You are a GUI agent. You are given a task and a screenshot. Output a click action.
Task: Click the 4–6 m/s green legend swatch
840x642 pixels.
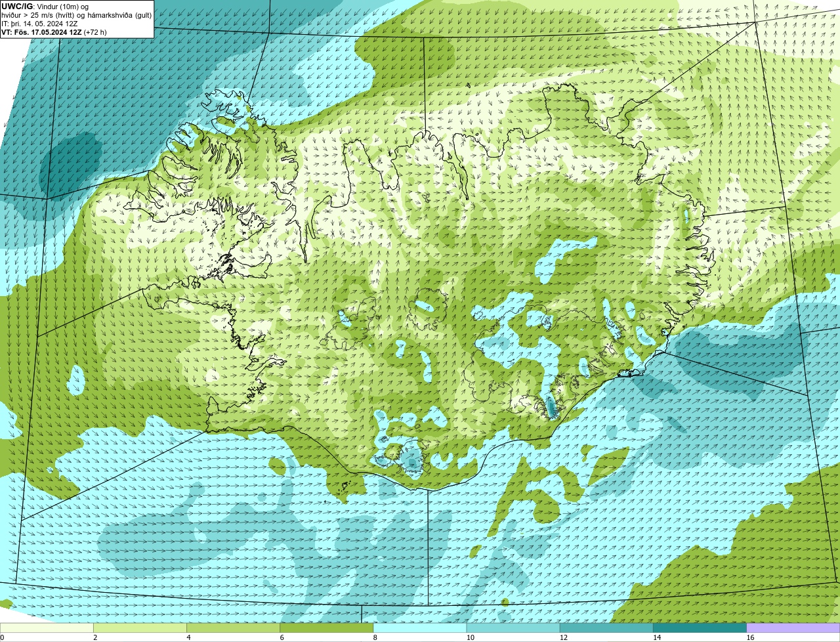point(234,628)
